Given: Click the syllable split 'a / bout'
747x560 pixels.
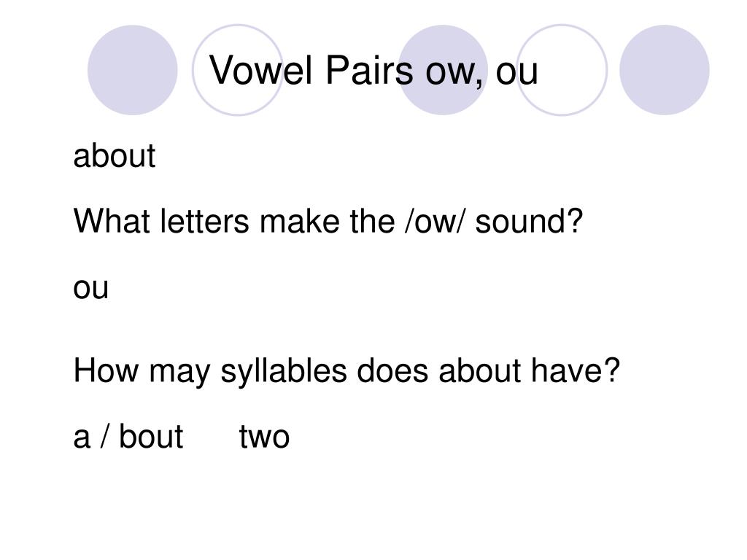Looking at the screenshot, I should [x=128, y=436].
